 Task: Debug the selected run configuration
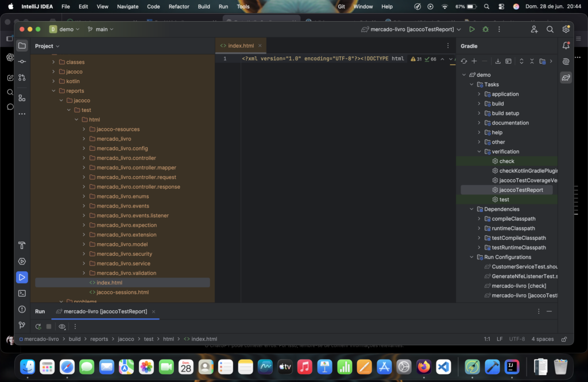(x=486, y=29)
